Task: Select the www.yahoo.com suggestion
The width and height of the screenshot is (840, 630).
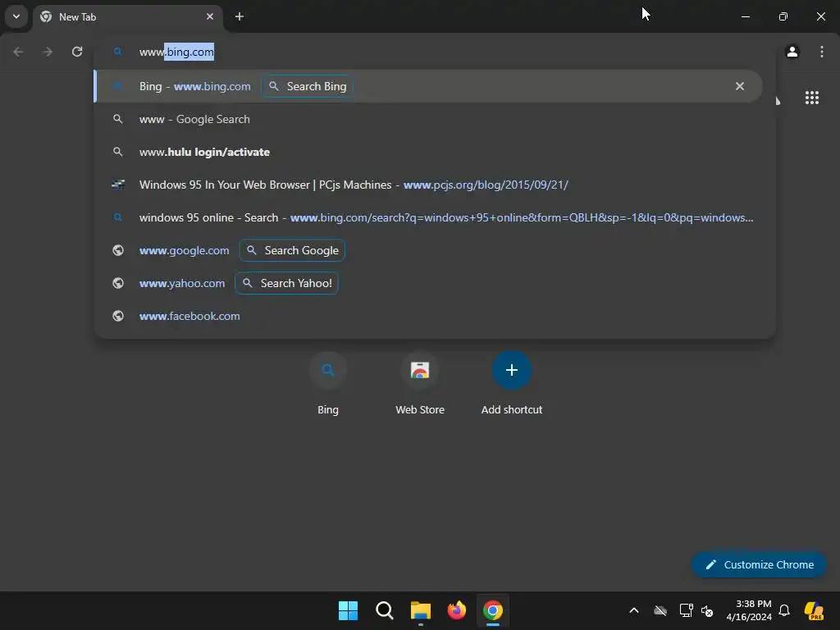Action: click(435, 283)
